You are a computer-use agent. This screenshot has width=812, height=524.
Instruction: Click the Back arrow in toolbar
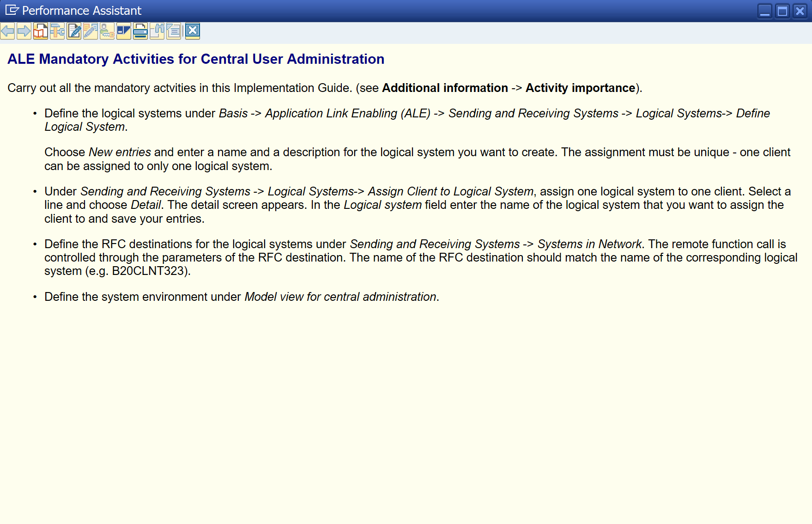point(7,31)
